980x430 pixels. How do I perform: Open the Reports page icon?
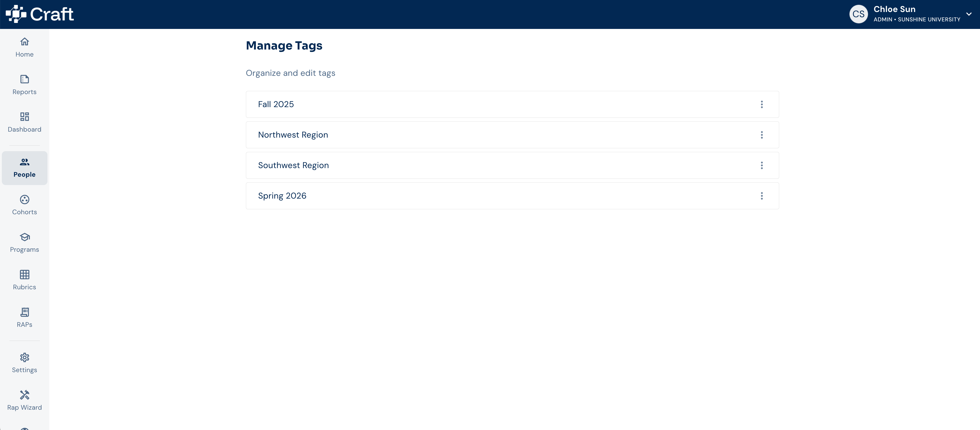coord(24,79)
